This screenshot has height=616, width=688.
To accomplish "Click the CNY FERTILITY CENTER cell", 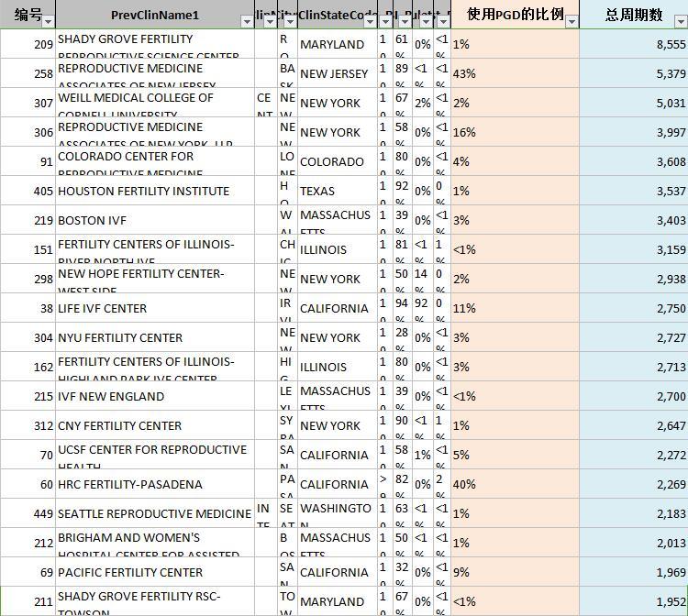I will tap(155, 425).
